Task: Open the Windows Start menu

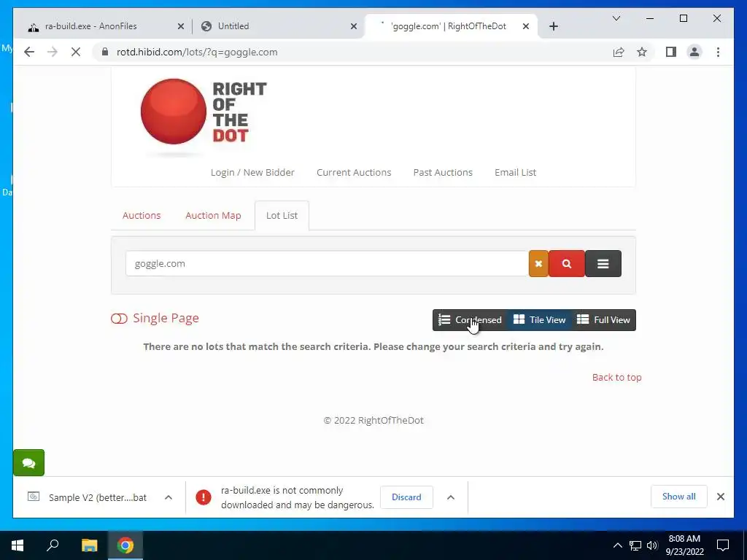Action: (18, 545)
